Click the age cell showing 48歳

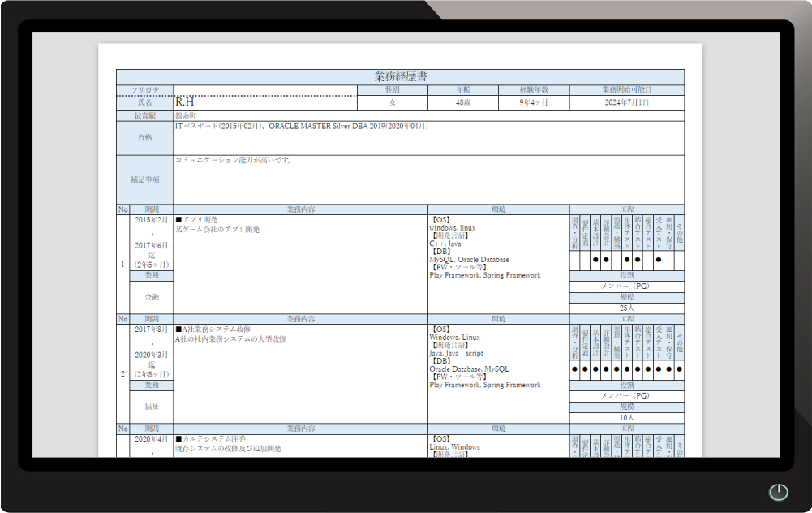462,103
